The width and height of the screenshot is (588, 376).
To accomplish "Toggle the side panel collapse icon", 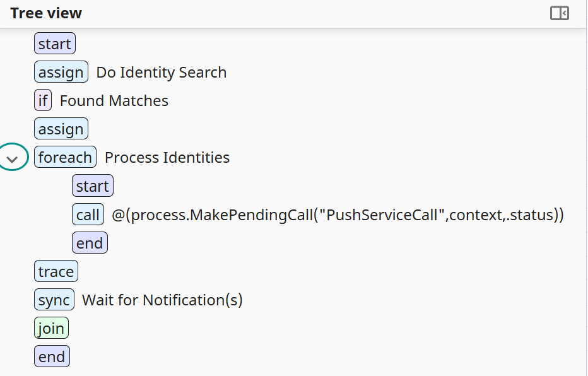I will pos(559,13).
